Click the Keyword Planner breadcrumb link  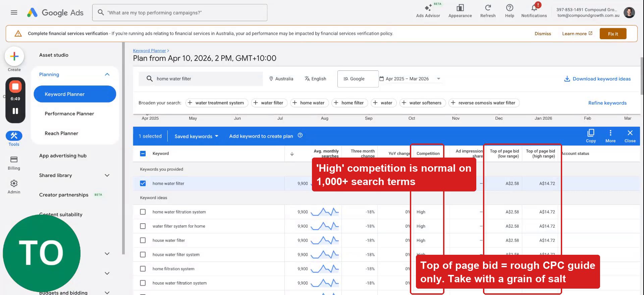pyautogui.click(x=149, y=51)
